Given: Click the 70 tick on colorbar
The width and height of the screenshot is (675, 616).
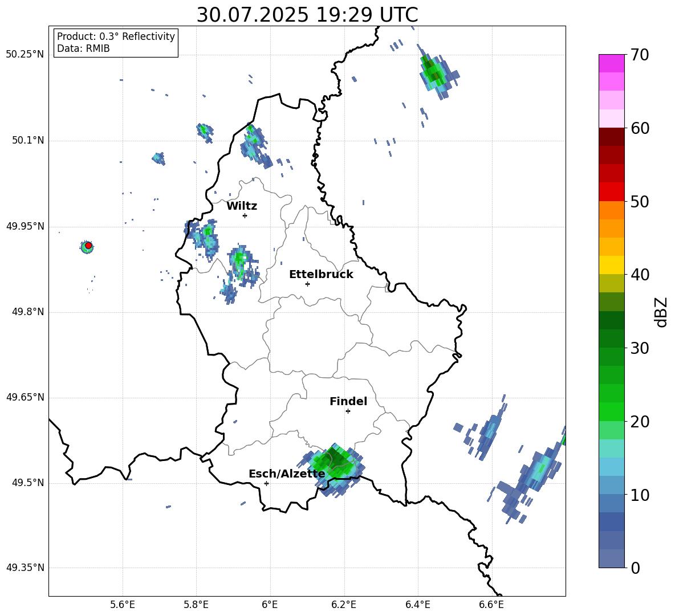Looking at the screenshot, I should pos(639,55).
